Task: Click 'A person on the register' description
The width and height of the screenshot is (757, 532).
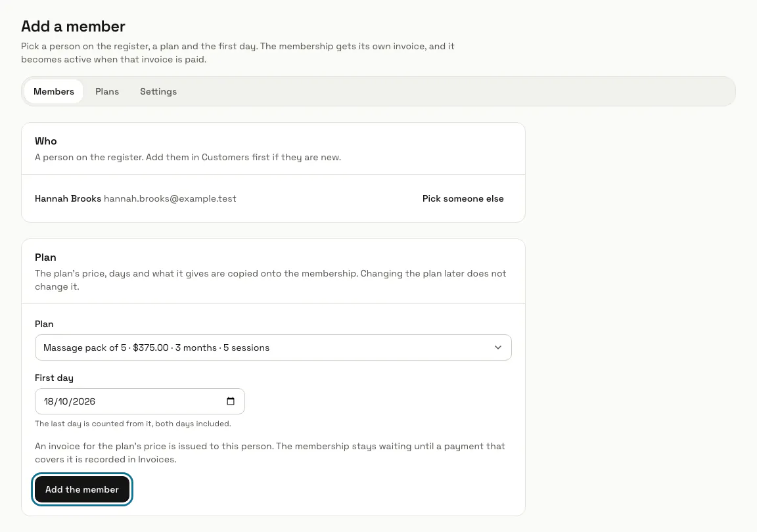Action: pyautogui.click(x=188, y=157)
